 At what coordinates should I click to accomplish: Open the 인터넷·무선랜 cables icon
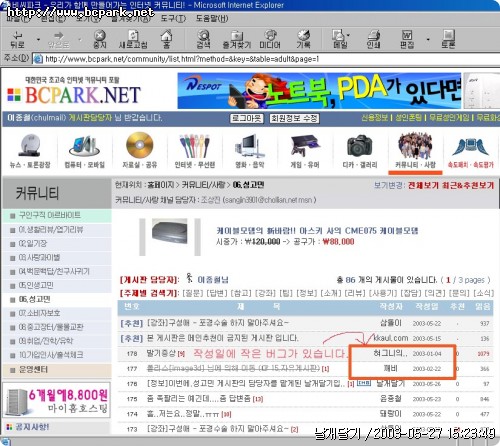pos(195,146)
